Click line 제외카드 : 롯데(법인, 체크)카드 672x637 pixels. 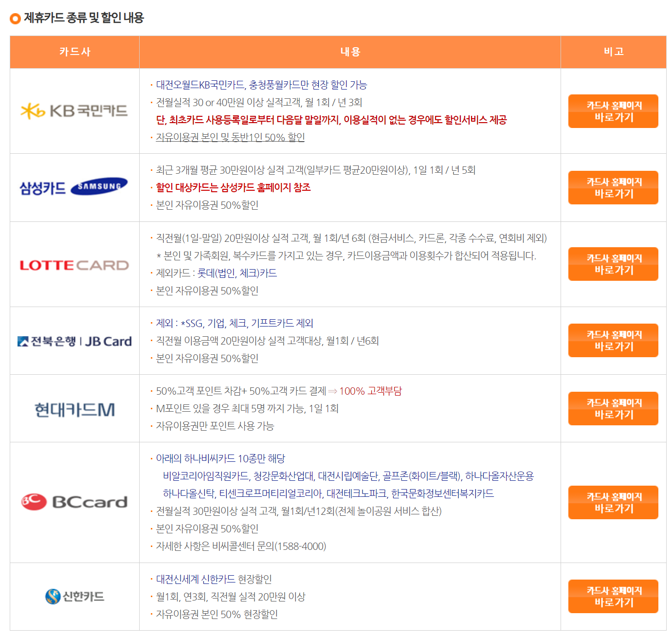tap(217, 273)
